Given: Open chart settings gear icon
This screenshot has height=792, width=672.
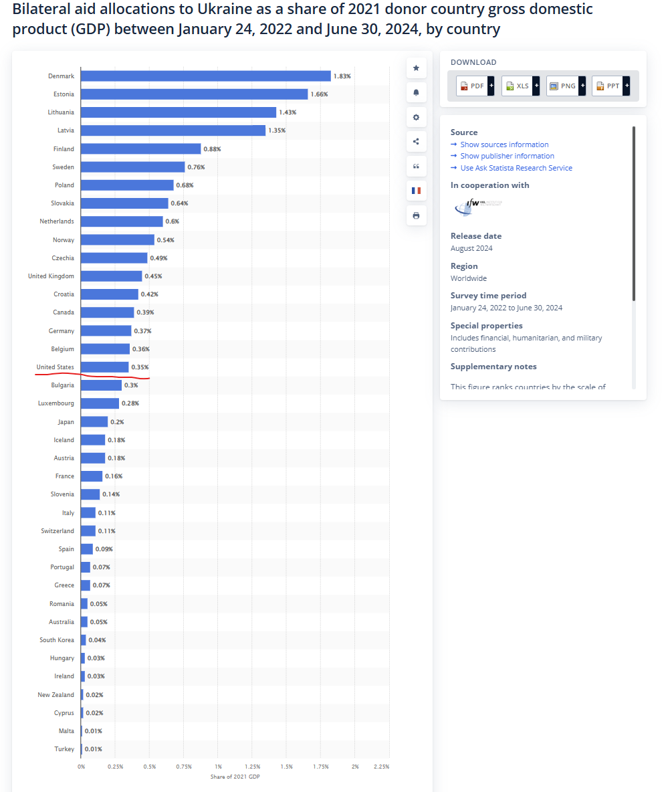Looking at the screenshot, I should [416, 117].
